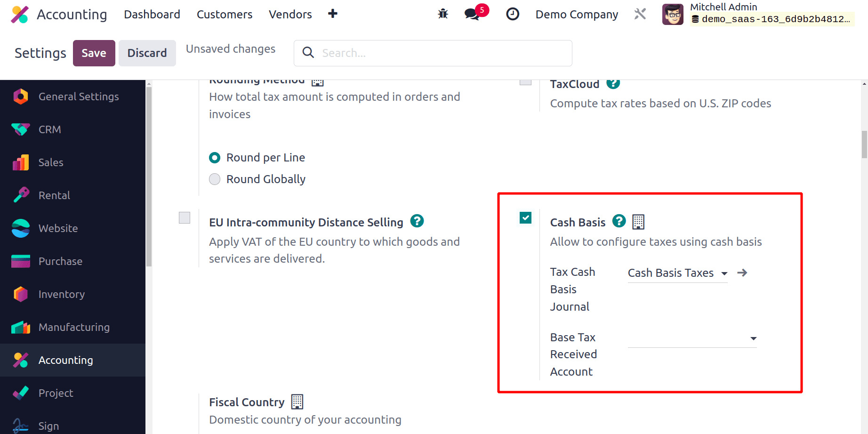Click Mitchell Admin user avatar
This screenshot has height=434, width=868.
click(x=672, y=14)
